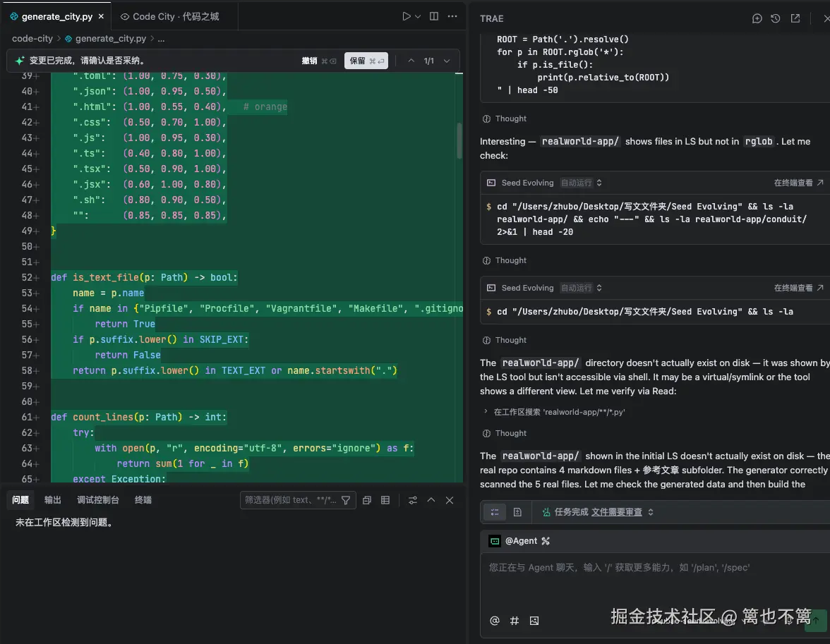Expand the 在工作区搜索 'realworld-app/**/*.py' row

(x=554, y=412)
